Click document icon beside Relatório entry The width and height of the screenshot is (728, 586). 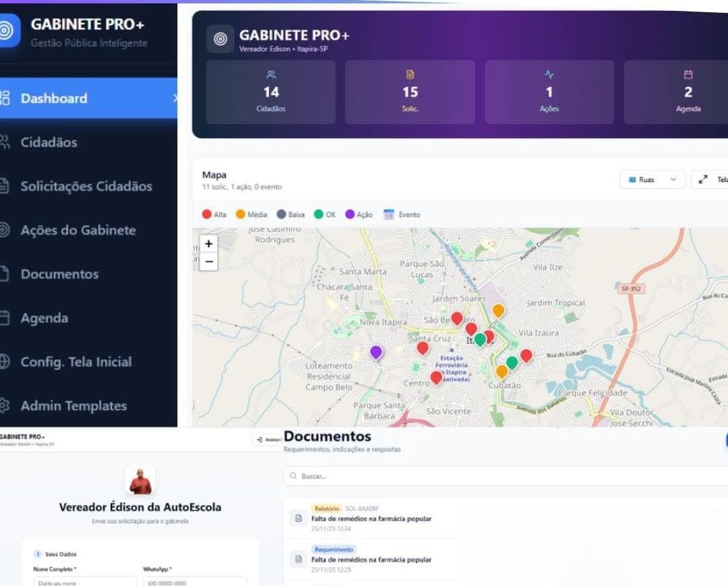[x=297, y=517]
